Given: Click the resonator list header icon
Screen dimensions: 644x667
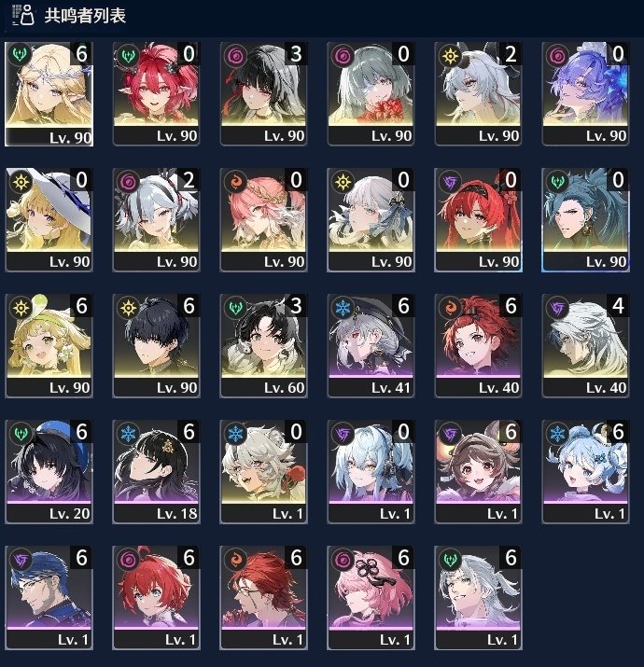Looking at the screenshot, I should pyautogui.click(x=23, y=15).
